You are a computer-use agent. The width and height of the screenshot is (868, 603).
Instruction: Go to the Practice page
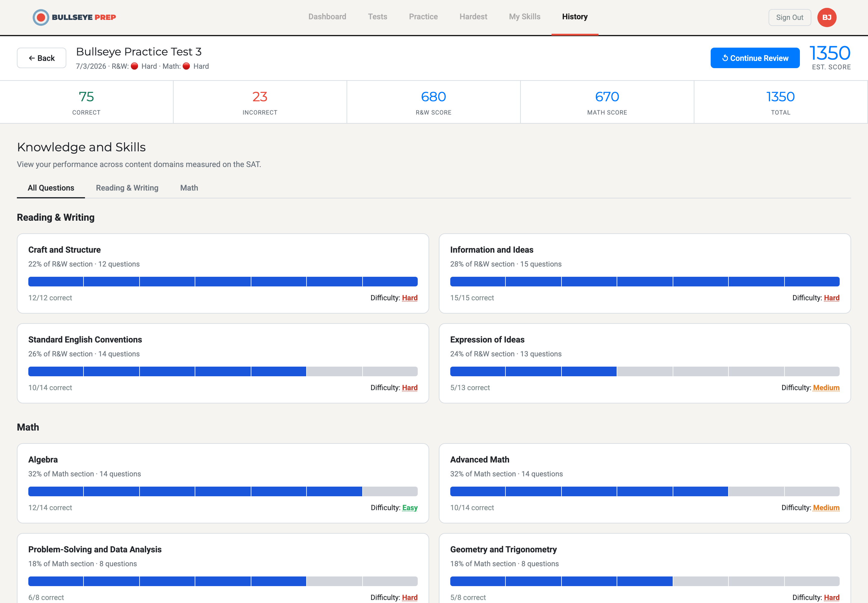point(423,17)
